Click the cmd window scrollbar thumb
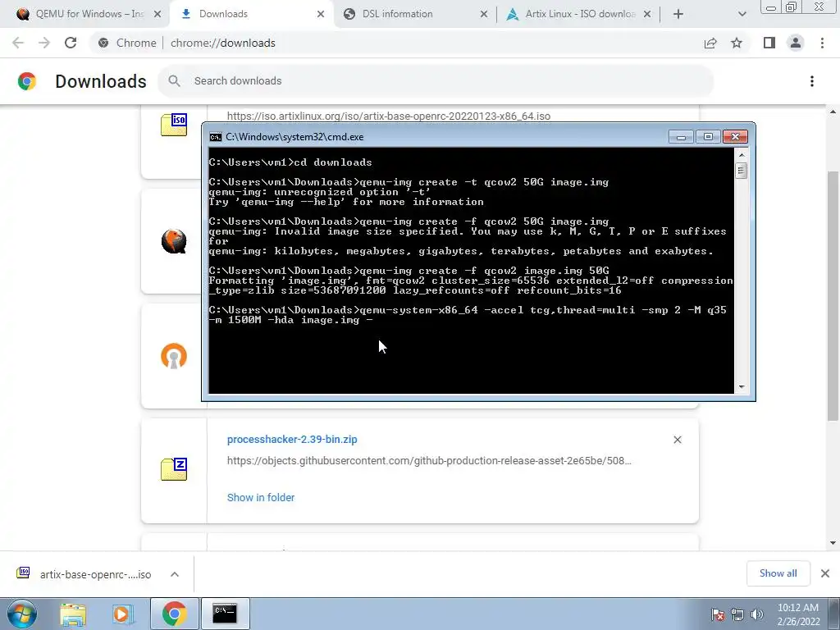 pyautogui.click(x=742, y=171)
